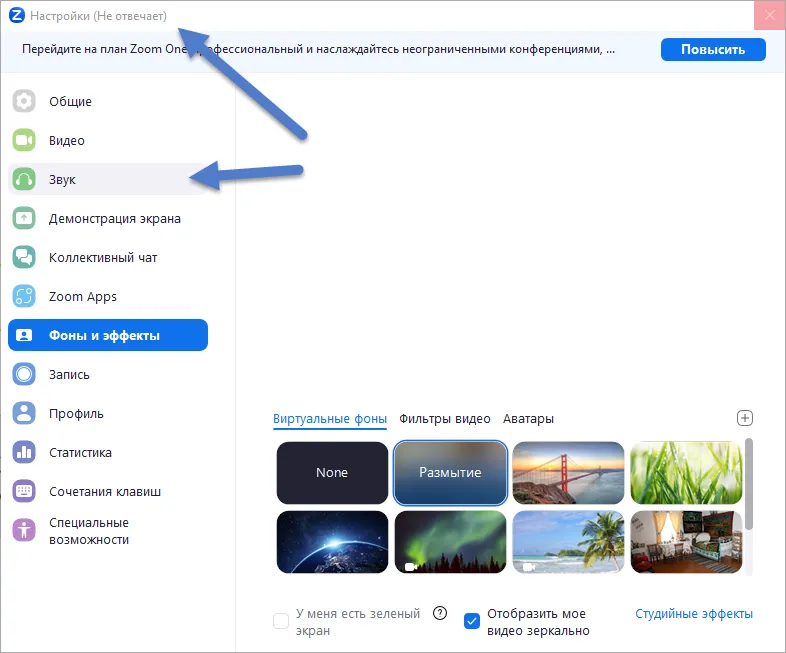Select the Размытие blur background
This screenshot has width=786, height=653.
450,473
